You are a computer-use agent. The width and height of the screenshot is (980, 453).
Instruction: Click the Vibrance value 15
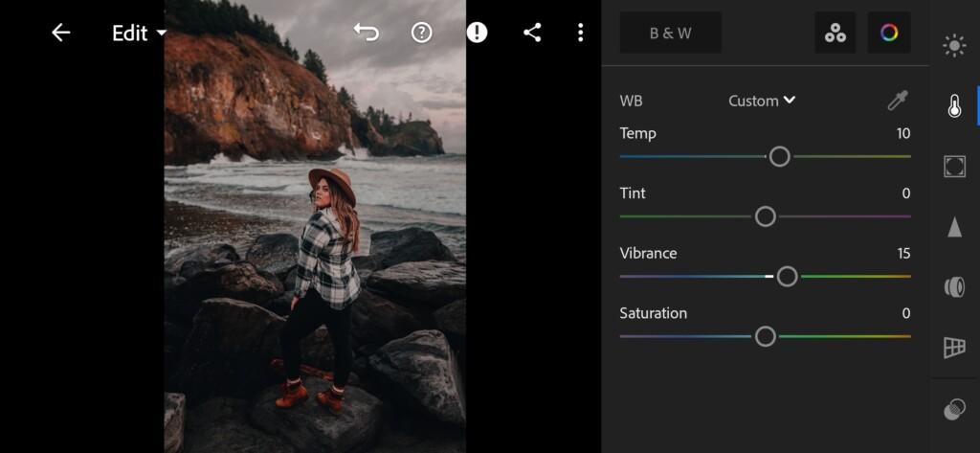[x=903, y=254]
